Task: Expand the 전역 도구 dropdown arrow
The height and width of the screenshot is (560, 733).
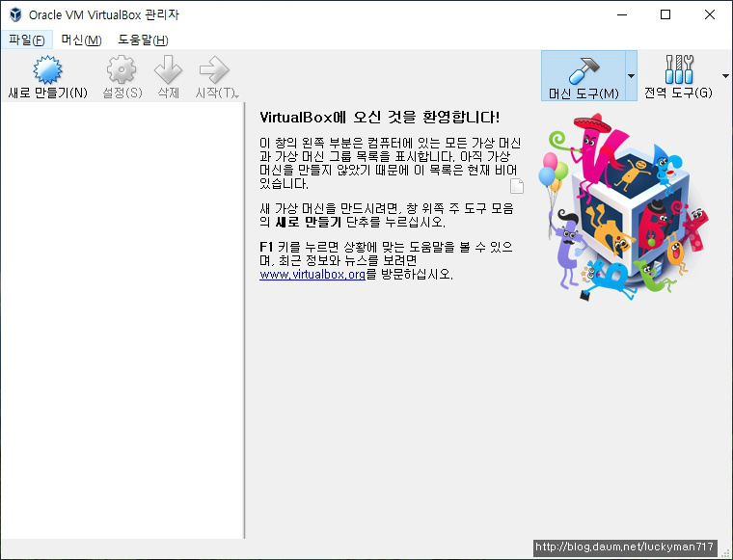Action: click(725, 76)
